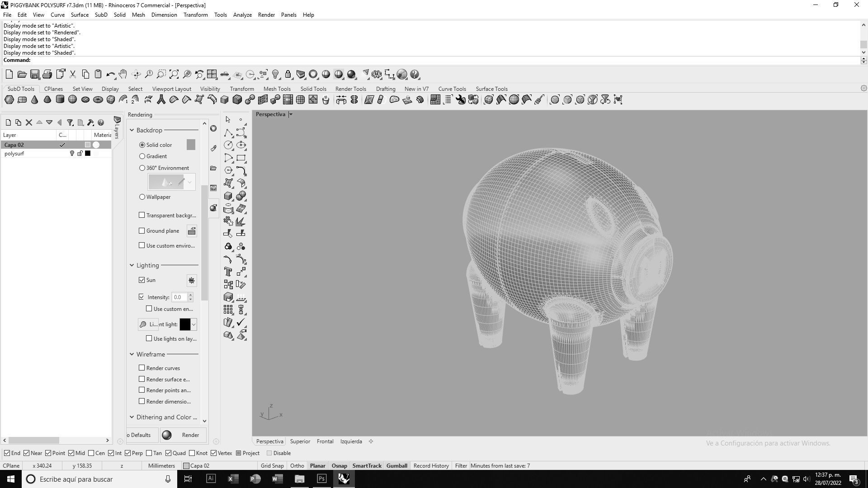Click the solid color backdrop swatch
The height and width of the screenshot is (488, 868).
(191, 145)
